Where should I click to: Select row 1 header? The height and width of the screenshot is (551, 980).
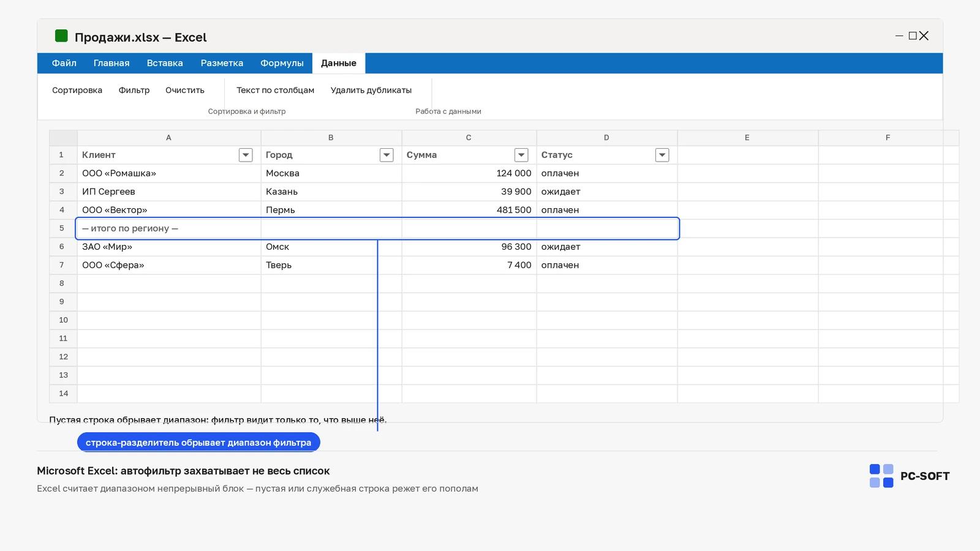63,155
